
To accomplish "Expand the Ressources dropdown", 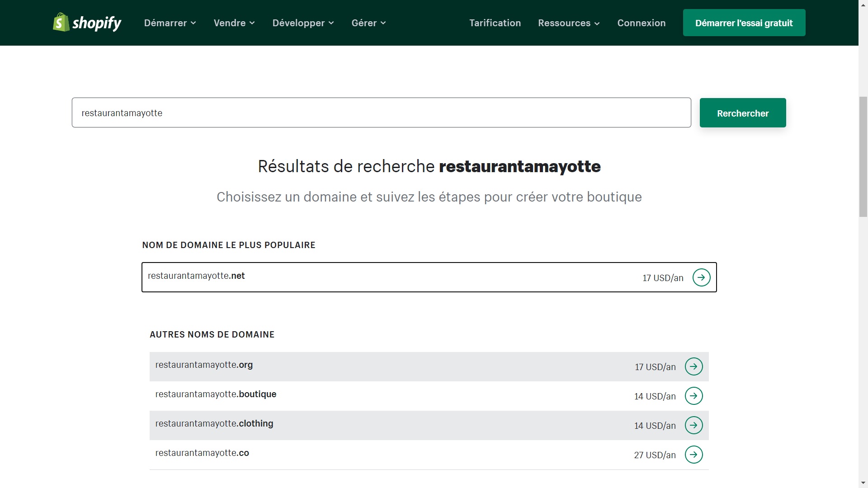I will (x=568, y=23).
